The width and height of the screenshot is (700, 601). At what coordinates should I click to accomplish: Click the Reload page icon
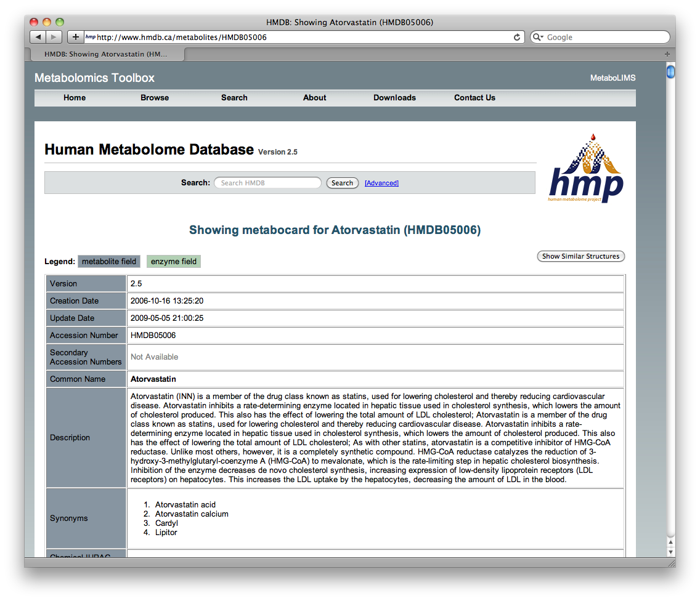(516, 37)
